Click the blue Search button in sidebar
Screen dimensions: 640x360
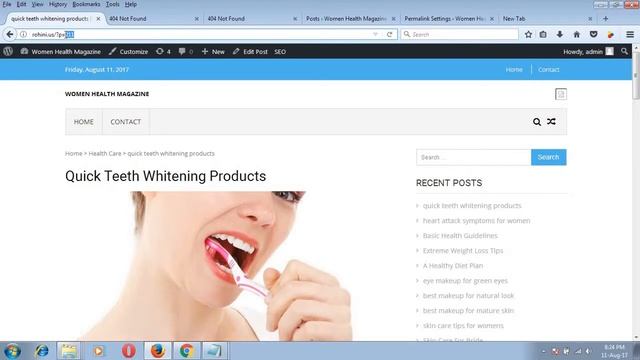(x=549, y=157)
